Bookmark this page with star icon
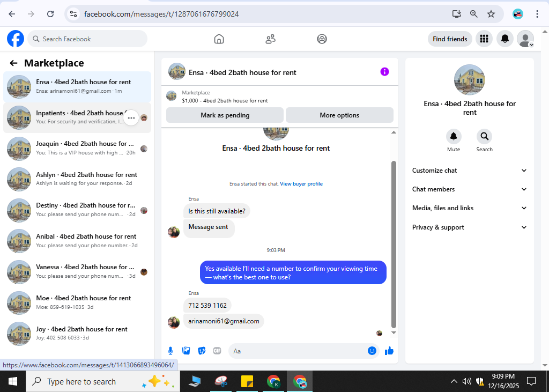This screenshot has height=392, width=549. tap(491, 14)
